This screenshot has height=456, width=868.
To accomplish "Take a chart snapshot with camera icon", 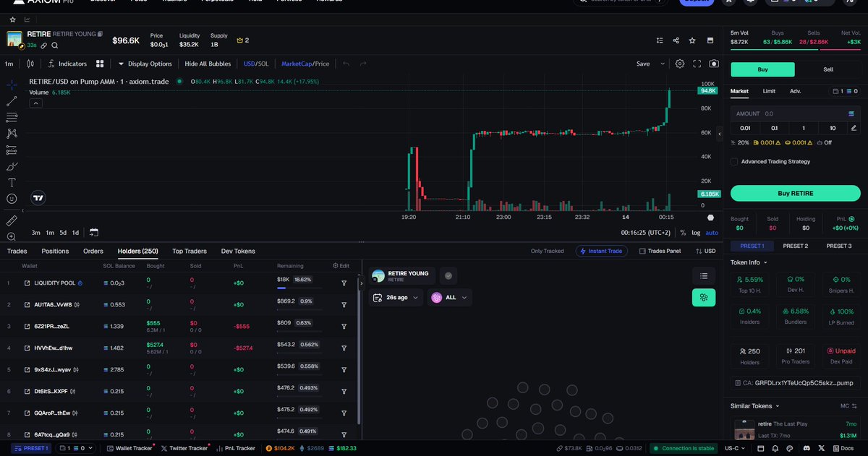I will pyautogui.click(x=714, y=64).
